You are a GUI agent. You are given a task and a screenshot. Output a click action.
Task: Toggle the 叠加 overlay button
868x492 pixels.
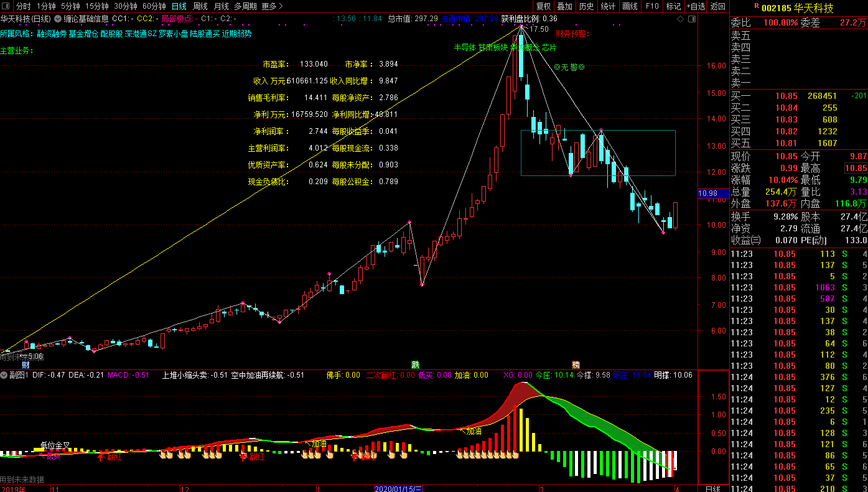point(565,6)
